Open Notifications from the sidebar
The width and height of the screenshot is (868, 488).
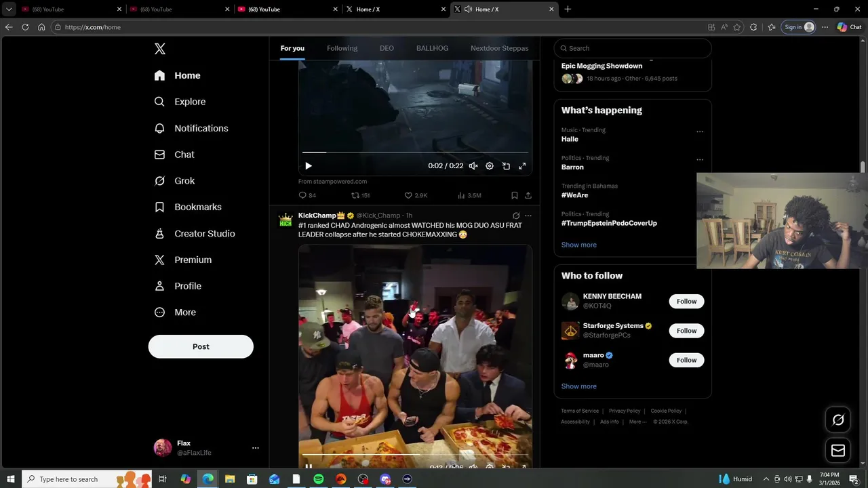tap(192, 128)
